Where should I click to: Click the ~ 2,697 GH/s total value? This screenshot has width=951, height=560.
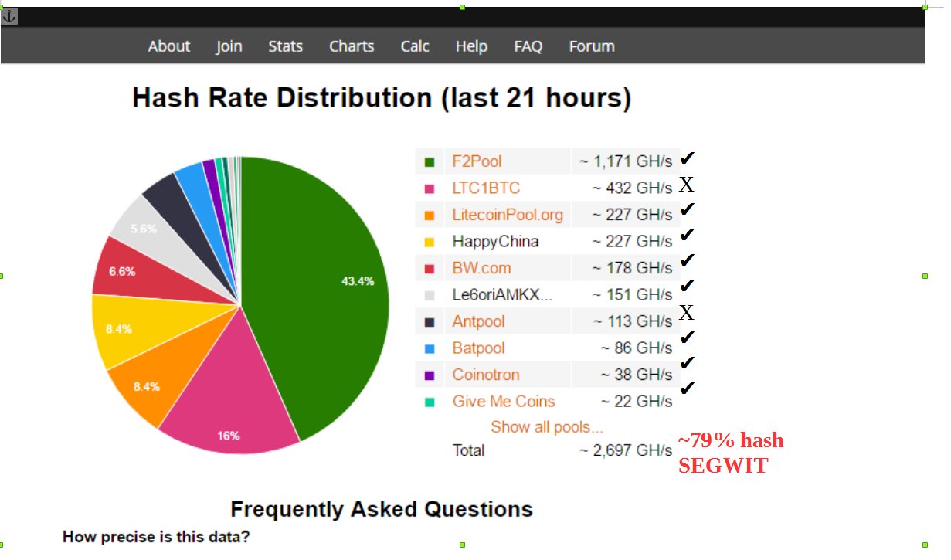626,450
